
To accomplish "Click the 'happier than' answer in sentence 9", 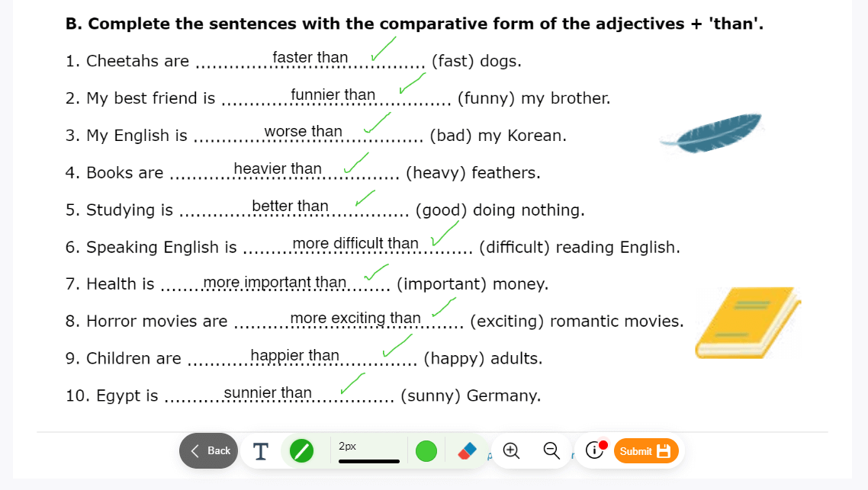I will tap(294, 356).
